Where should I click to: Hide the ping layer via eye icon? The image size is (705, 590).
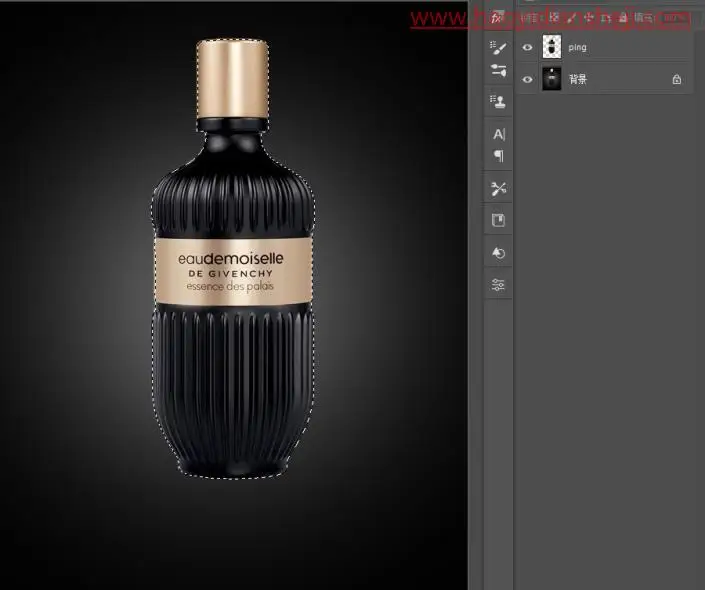click(x=527, y=47)
